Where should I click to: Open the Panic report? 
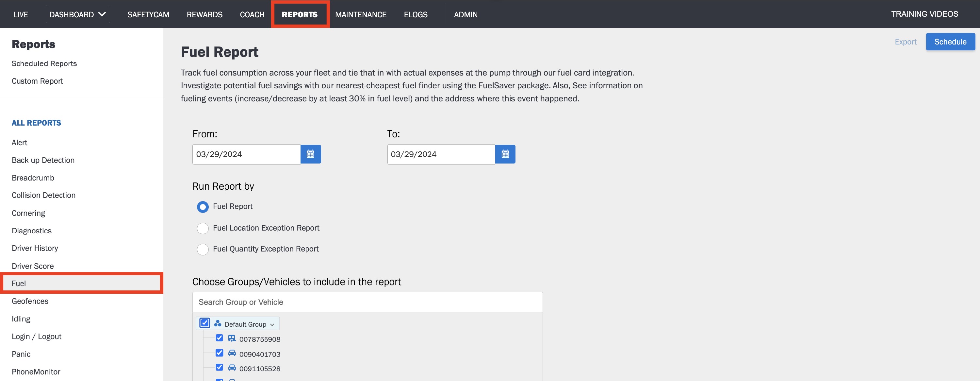pyautogui.click(x=21, y=354)
